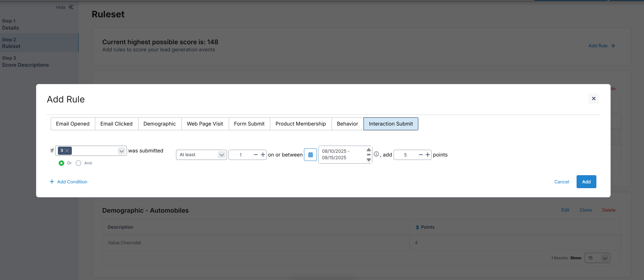
Task: Click the date range text field
Action: (342, 155)
